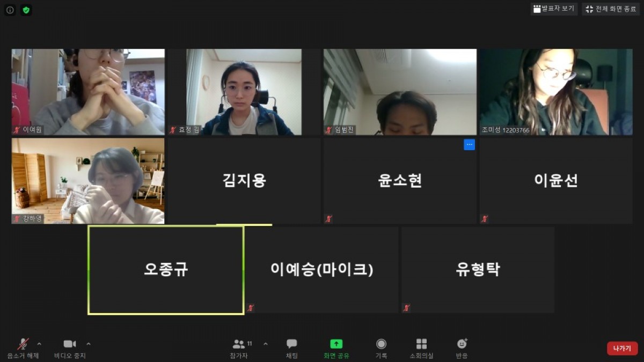The height and width of the screenshot is (362, 644).
Task: Open the 채팅 chat panel
Action: tap(291, 348)
